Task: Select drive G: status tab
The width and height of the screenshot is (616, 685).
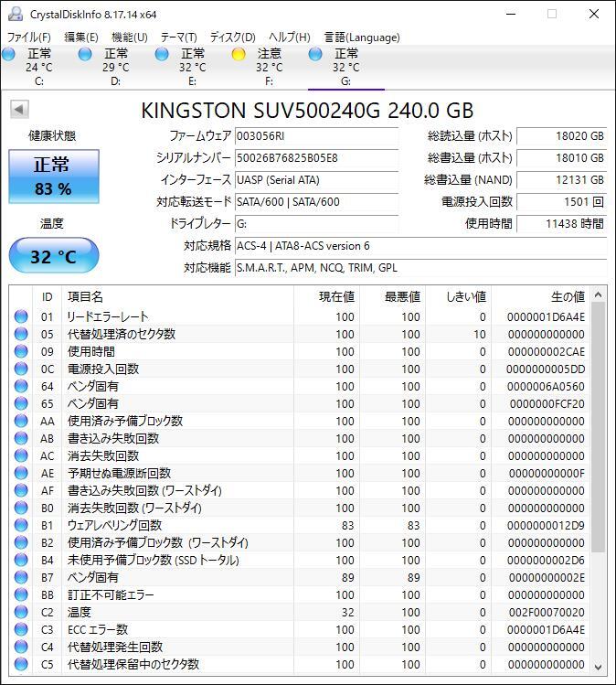Action: pyautogui.click(x=345, y=67)
